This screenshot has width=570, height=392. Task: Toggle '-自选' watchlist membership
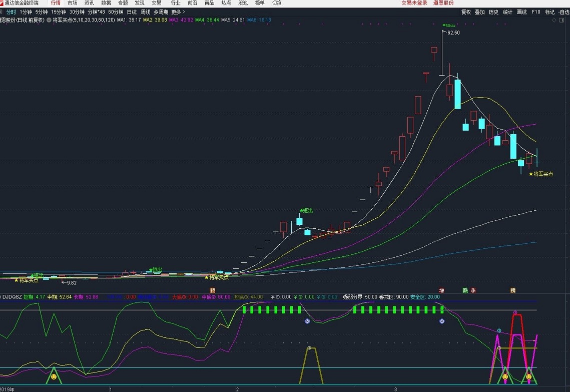click(x=564, y=12)
